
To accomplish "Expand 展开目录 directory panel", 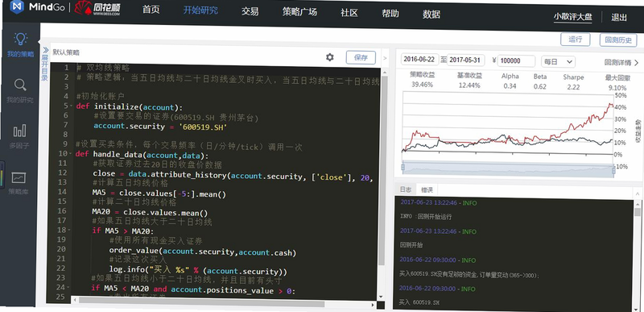I will coord(45,63).
